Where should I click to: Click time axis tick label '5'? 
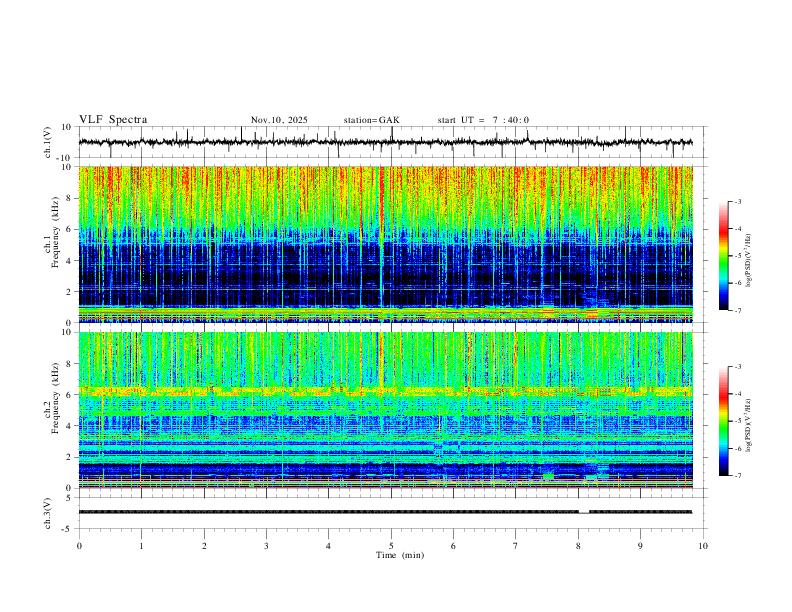click(x=391, y=546)
